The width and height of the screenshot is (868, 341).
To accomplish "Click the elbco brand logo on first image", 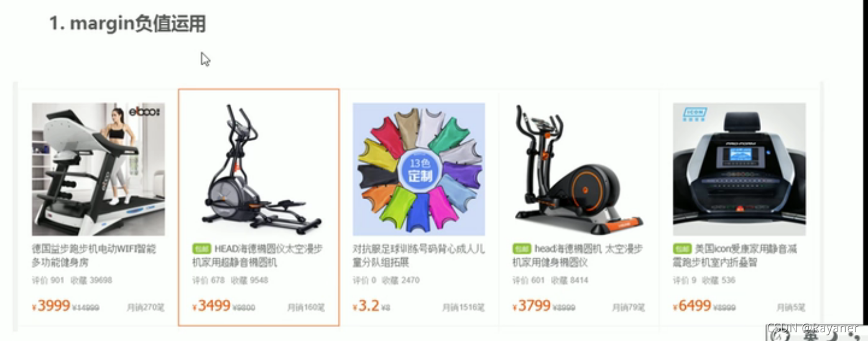I will pos(145,111).
